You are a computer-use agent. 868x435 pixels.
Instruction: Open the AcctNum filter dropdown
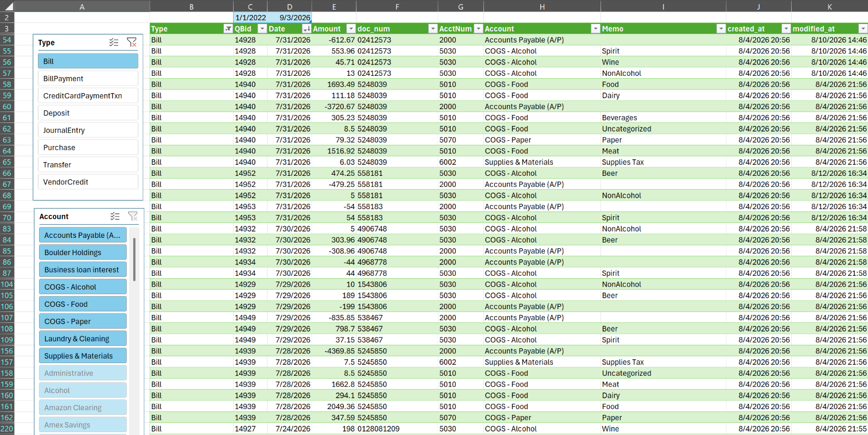click(x=478, y=29)
